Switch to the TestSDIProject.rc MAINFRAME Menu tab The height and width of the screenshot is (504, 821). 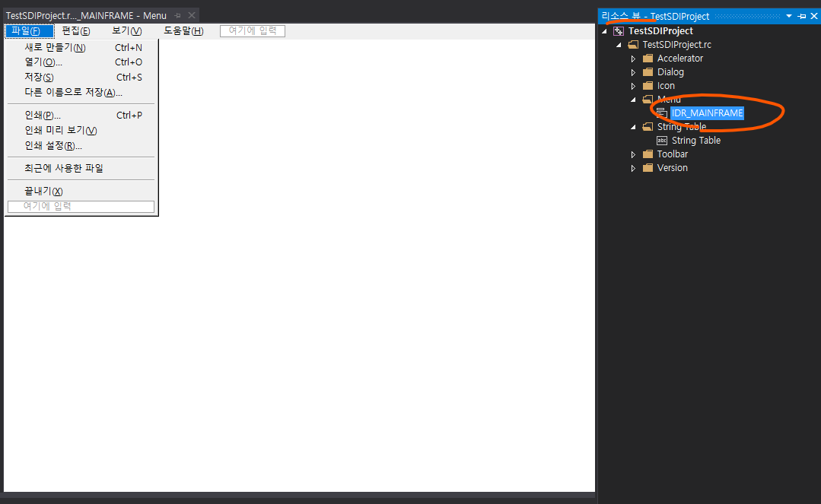pos(86,16)
